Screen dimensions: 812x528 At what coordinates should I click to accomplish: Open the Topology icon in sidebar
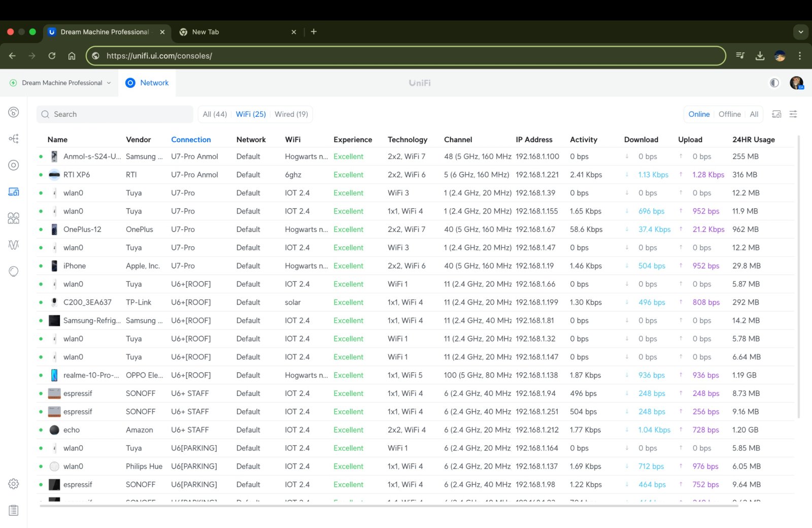tap(14, 139)
